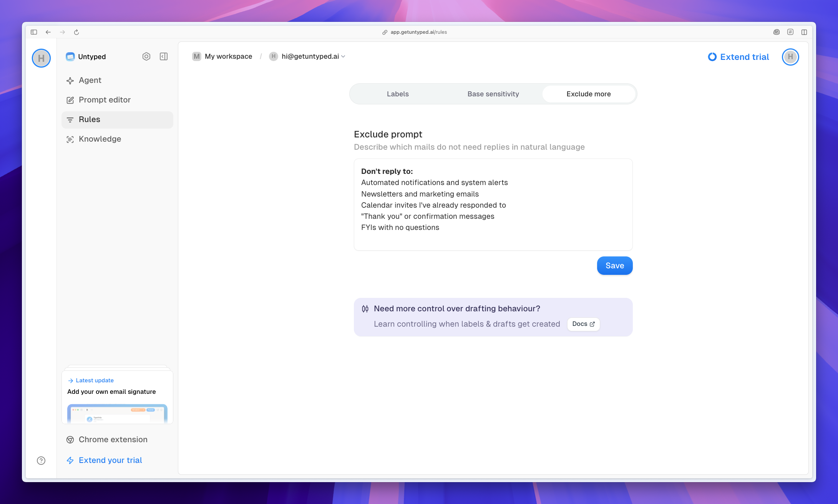
Task: Open help via the question mark icon
Action: click(x=41, y=460)
